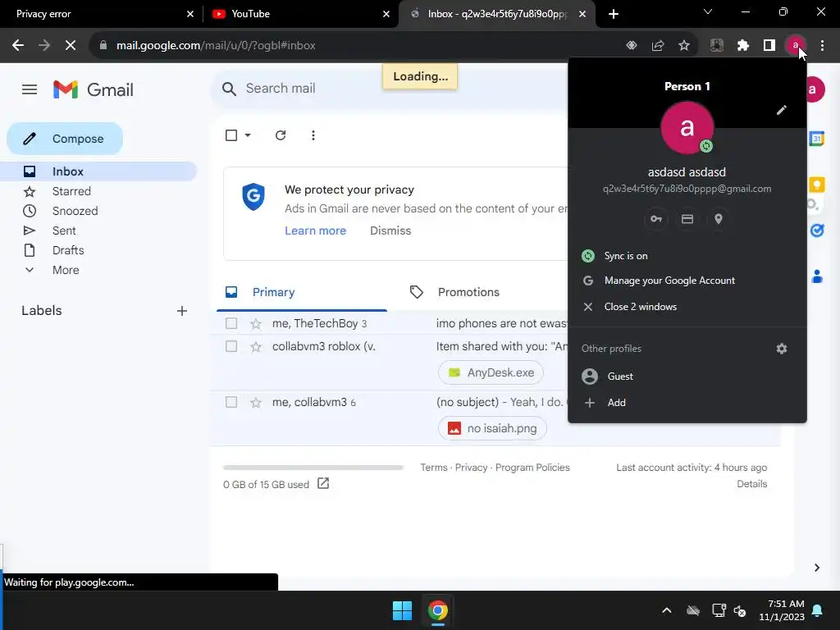Switch to the Privacy error tab
Screen dimensions: 840x630
[102, 14]
